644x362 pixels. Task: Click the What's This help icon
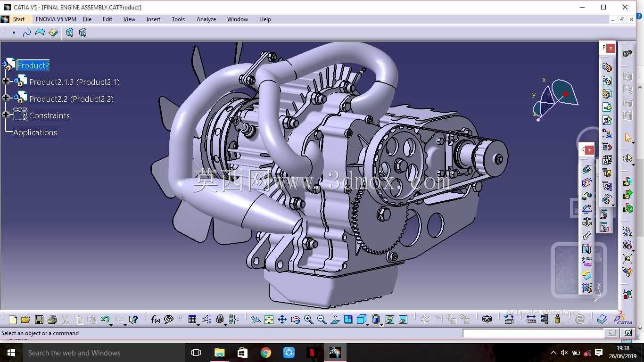(x=133, y=320)
